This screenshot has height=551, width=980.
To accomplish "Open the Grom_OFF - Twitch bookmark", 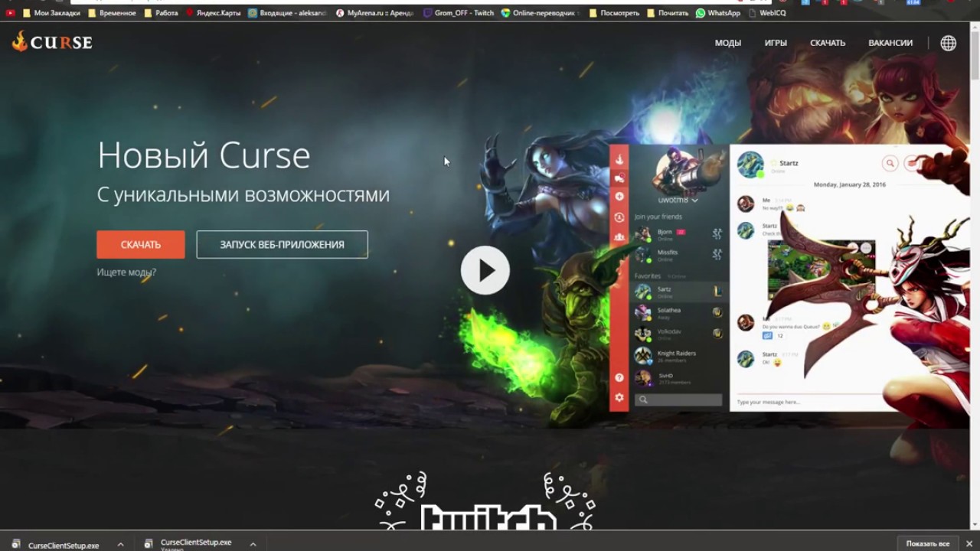I will point(459,13).
